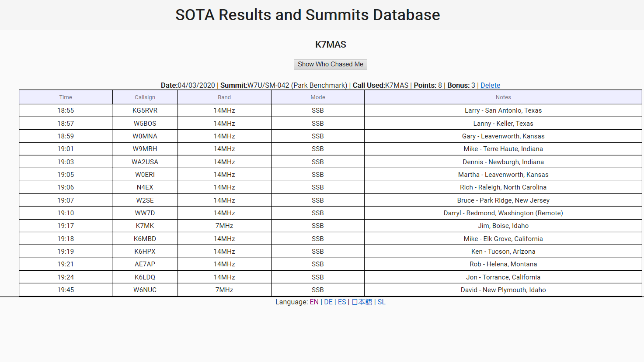The image size is (644, 362).
Task: Click the 7MHz band cell for K7MK
Action: coord(224,226)
